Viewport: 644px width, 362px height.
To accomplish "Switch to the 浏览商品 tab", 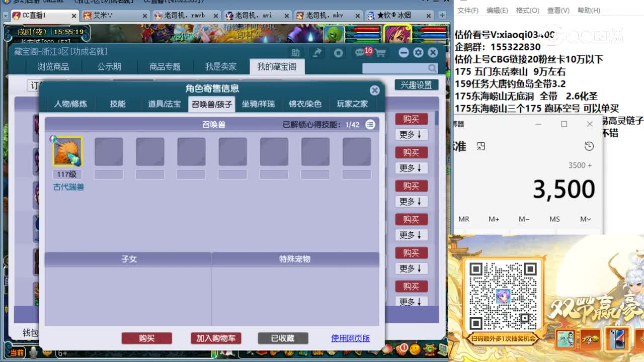I will [53, 66].
